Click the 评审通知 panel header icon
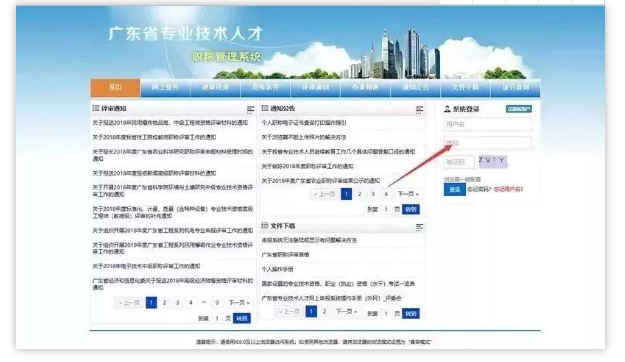This screenshot has width=625, height=362. click(96, 108)
